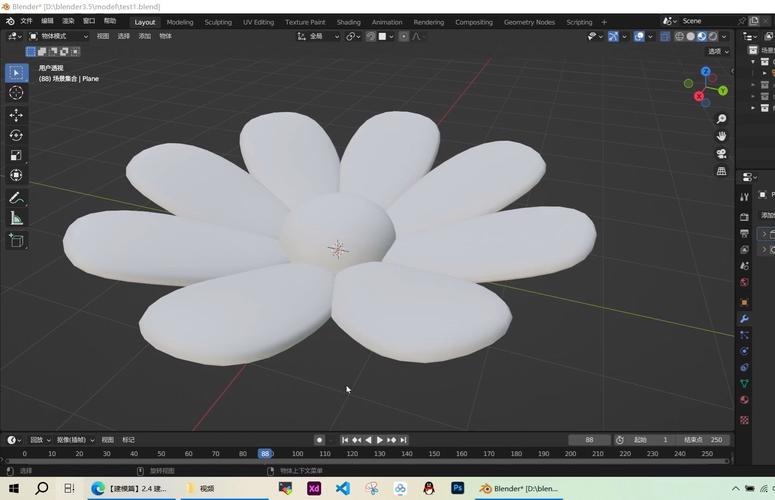Switch to solid shading mode
Viewport: 775px width, 500px height.
tap(690, 37)
